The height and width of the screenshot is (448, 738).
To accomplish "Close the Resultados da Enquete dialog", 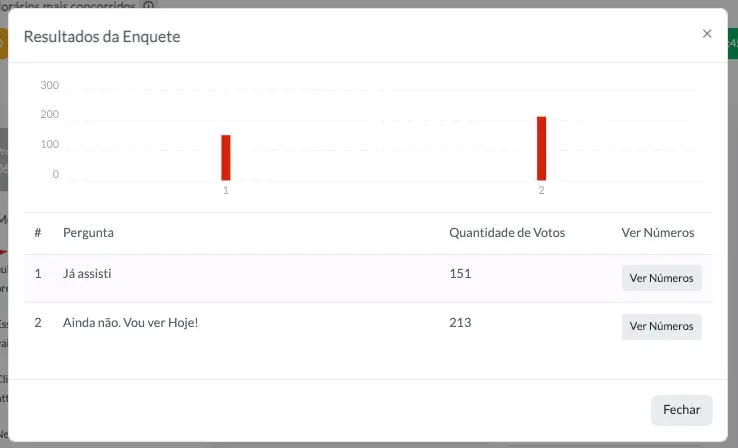I will click(x=706, y=34).
